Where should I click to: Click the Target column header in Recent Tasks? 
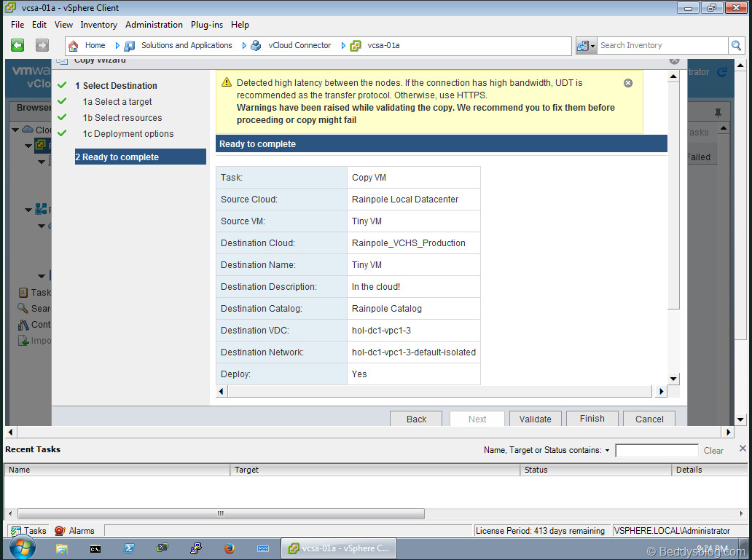point(375,470)
